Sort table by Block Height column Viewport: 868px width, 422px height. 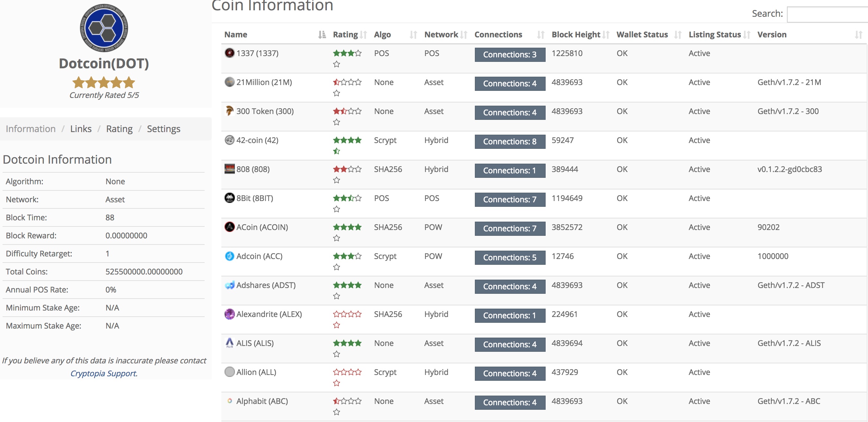[576, 34]
